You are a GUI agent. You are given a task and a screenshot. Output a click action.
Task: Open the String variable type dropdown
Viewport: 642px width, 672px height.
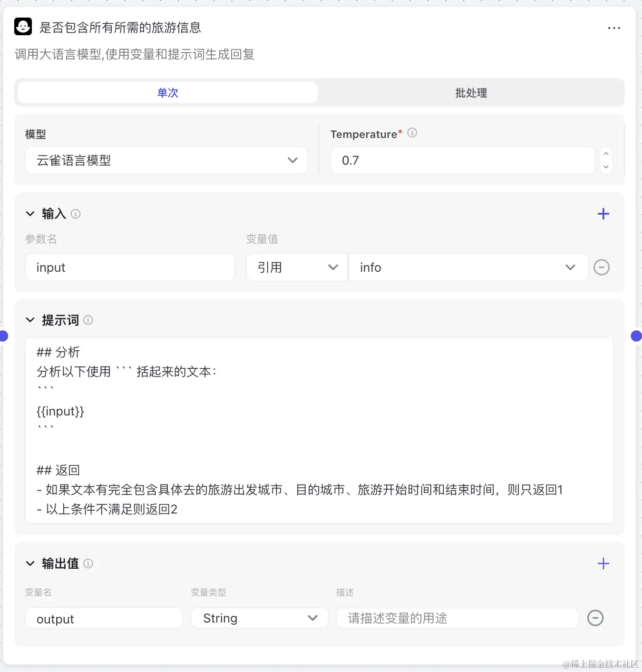(260, 618)
